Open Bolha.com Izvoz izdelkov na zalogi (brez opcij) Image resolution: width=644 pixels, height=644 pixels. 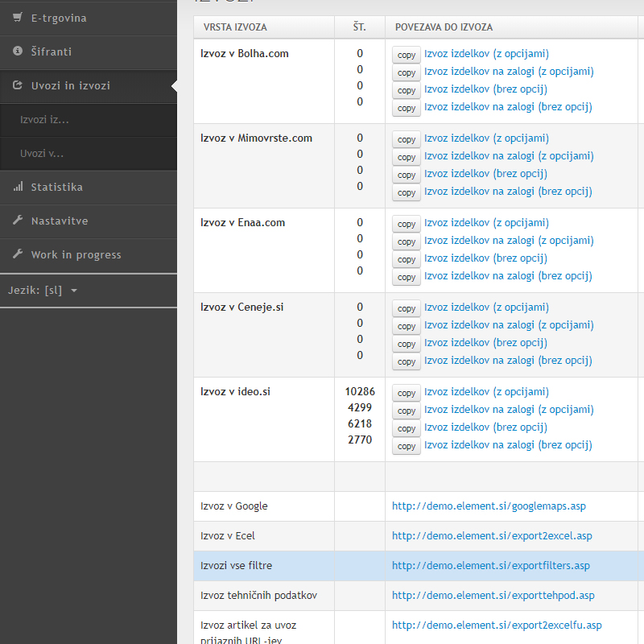(x=508, y=107)
